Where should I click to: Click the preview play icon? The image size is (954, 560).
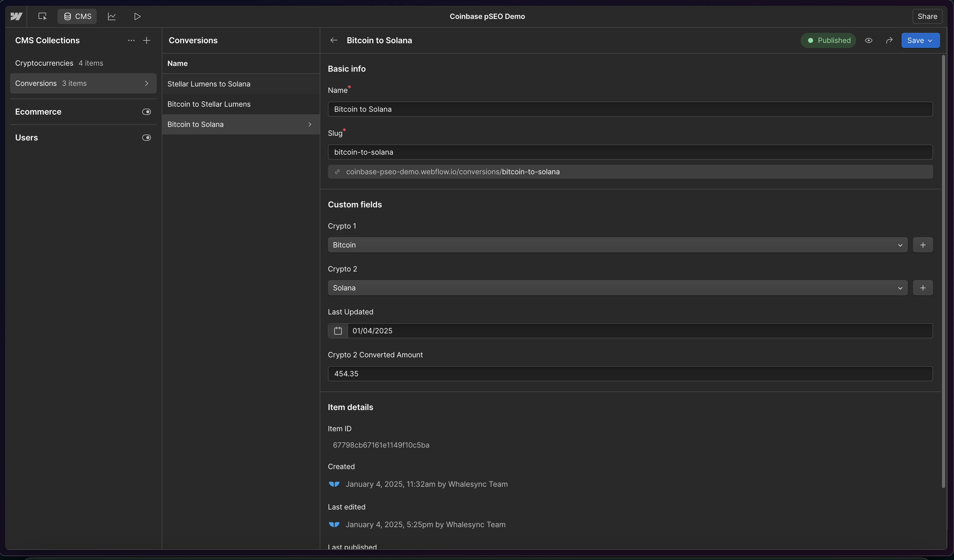point(137,16)
